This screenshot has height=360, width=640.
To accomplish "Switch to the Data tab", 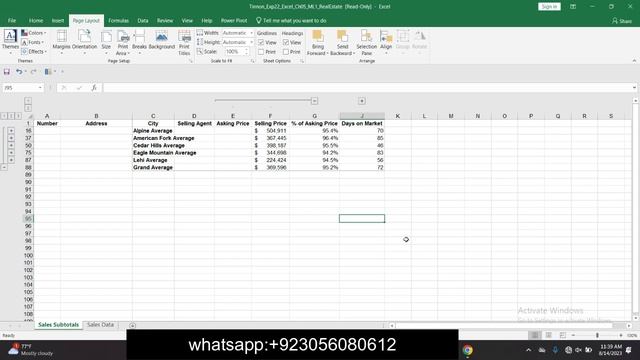I will tap(143, 20).
